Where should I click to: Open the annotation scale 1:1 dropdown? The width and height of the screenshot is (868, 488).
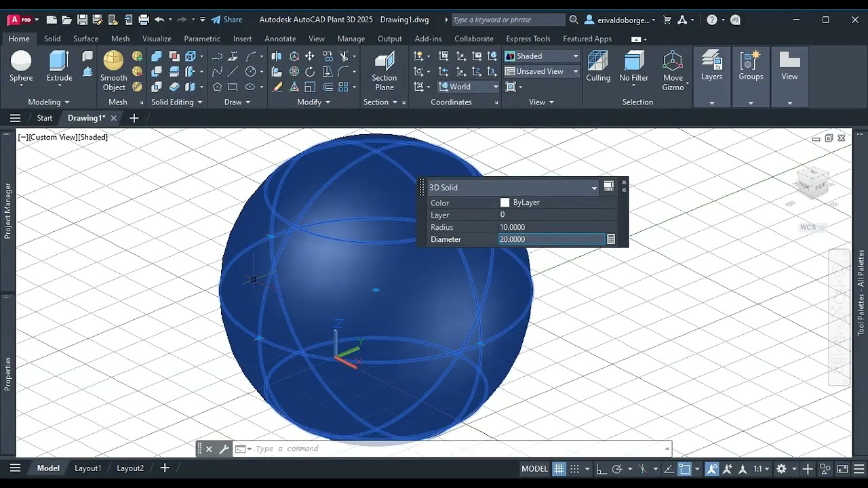point(762,468)
